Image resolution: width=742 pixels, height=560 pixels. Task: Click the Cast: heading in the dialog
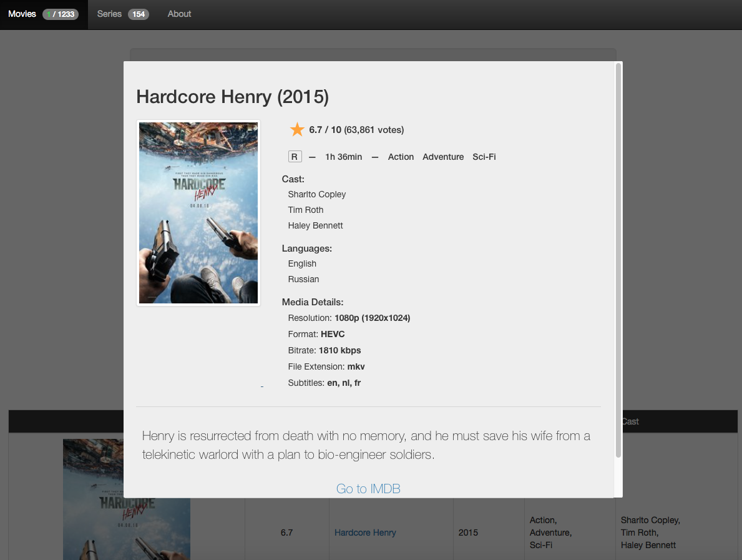click(x=293, y=179)
